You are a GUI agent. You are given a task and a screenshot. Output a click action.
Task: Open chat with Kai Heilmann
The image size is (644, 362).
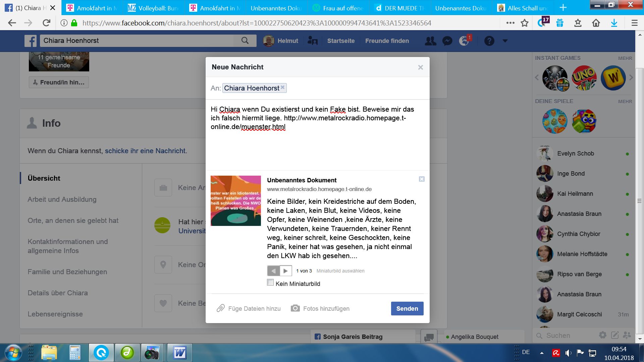(584, 194)
